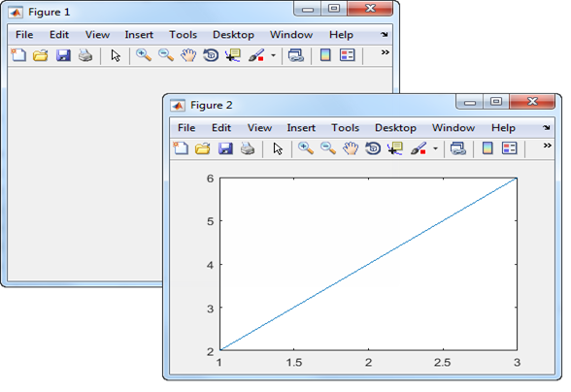The height and width of the screenshot is (392, 571).
Task: Select Zoom Out tool in Figure 2
Action: point(328,148)
